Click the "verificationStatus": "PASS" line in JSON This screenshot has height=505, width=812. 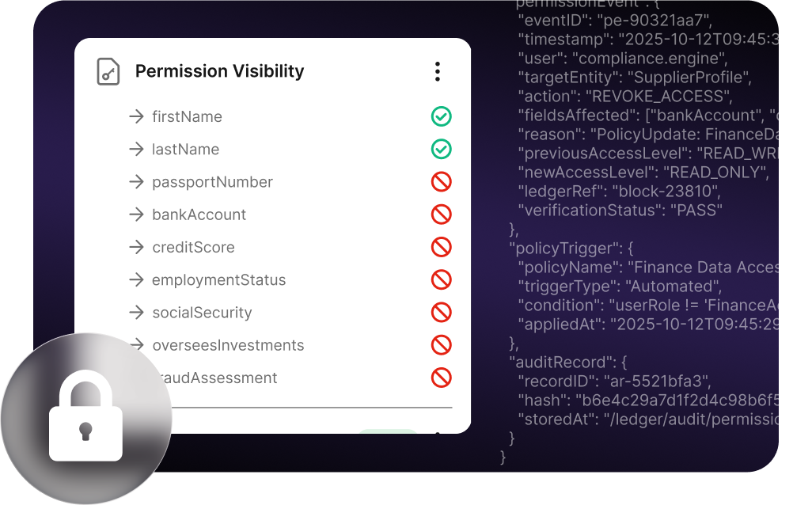coord(620,211)
